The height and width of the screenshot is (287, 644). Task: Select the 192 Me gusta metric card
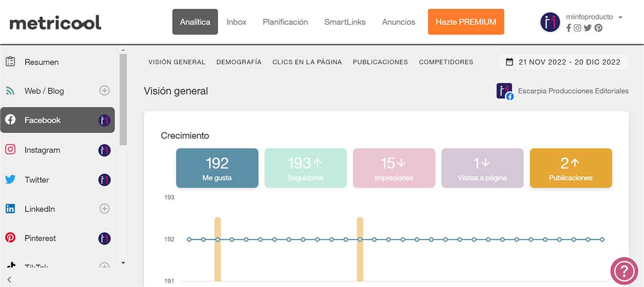point(217,168)
